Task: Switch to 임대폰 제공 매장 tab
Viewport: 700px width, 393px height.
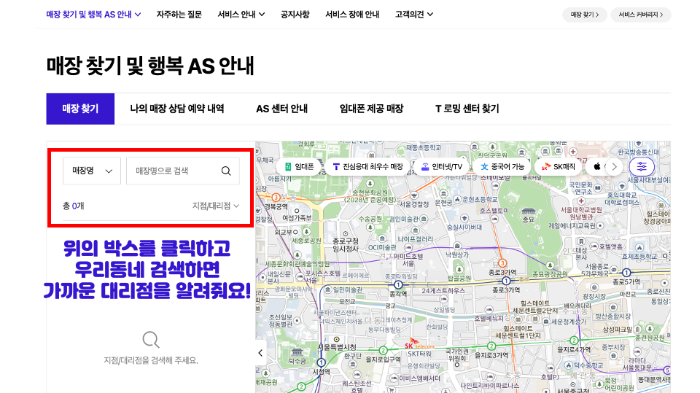Action: 371,109
